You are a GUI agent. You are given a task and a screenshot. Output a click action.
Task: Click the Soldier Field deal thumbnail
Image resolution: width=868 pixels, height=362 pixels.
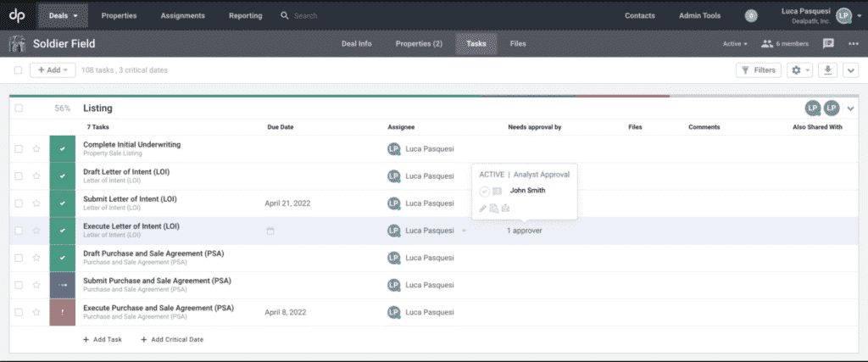(18, 44)
